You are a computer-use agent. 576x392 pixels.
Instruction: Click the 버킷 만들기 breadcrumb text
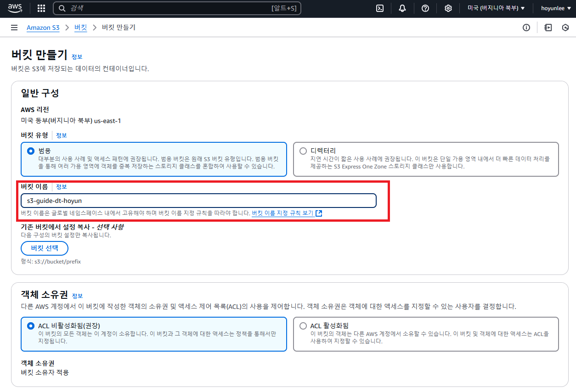[119, 28]
